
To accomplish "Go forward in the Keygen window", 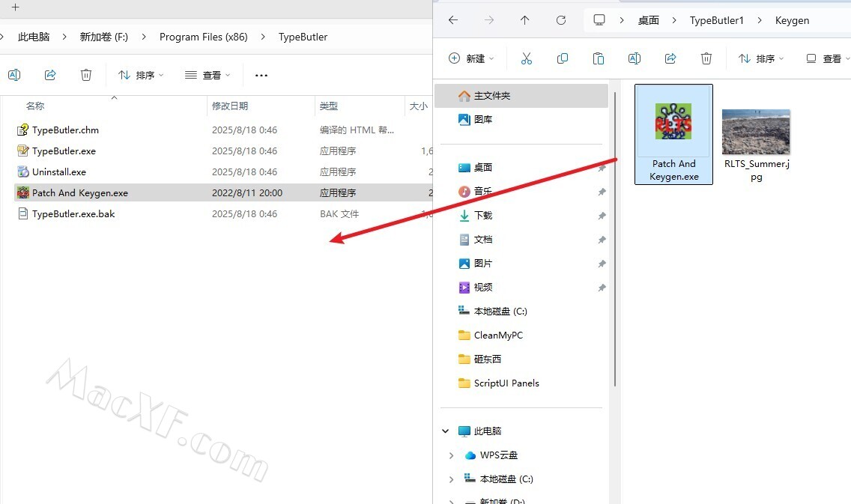I will click(x=489, y=20).
